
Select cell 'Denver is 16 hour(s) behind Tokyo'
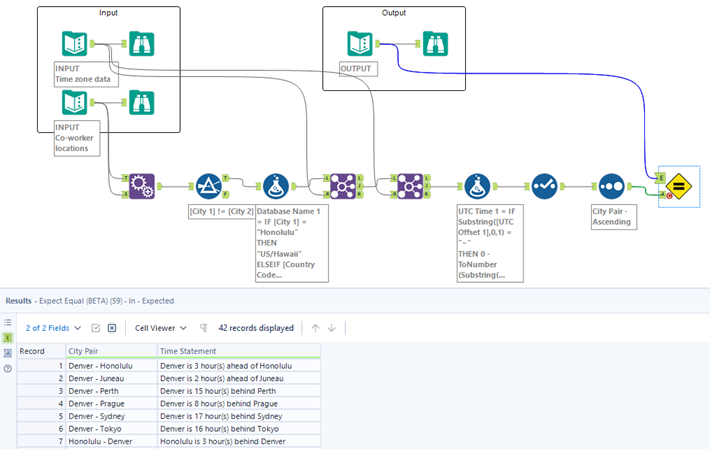[239, 429]
